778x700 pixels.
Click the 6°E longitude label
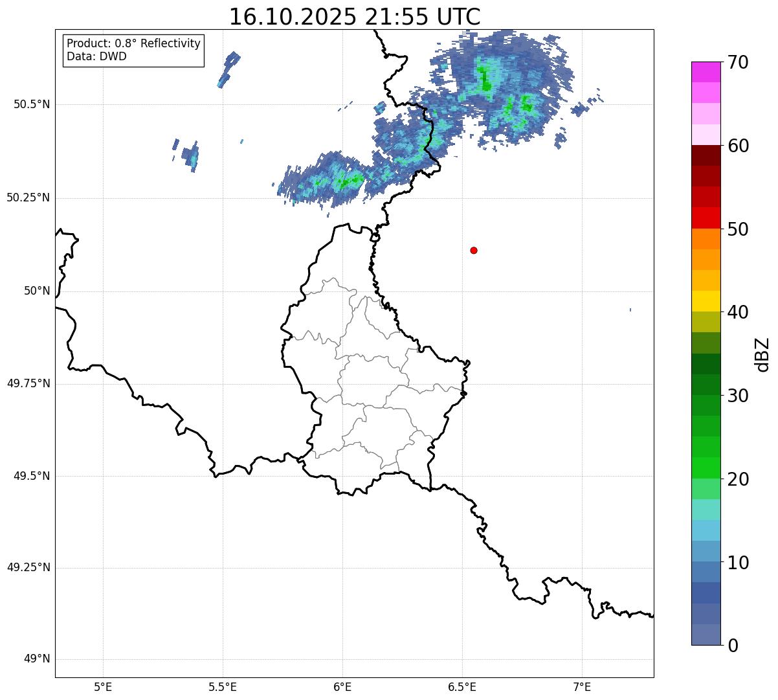[342, 686]
